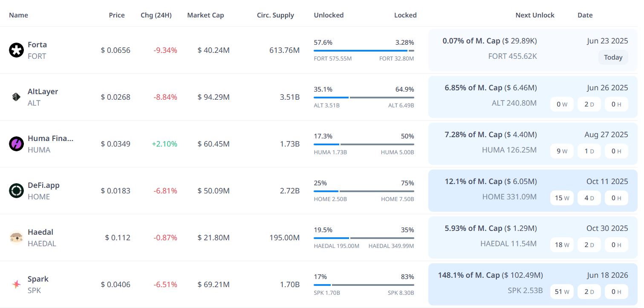Sort by Circ. Supply column header
The image size is (644, 308).
(x=275, y=15)
